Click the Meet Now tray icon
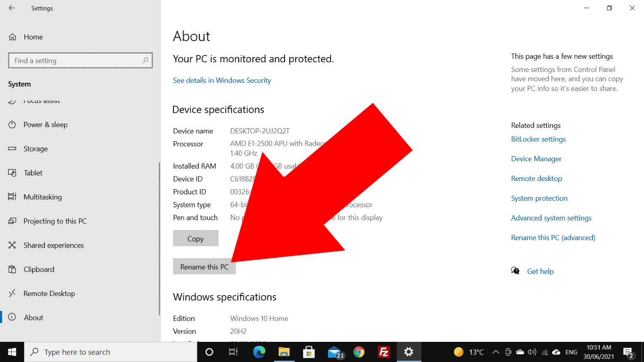 (x=508, y=352)
